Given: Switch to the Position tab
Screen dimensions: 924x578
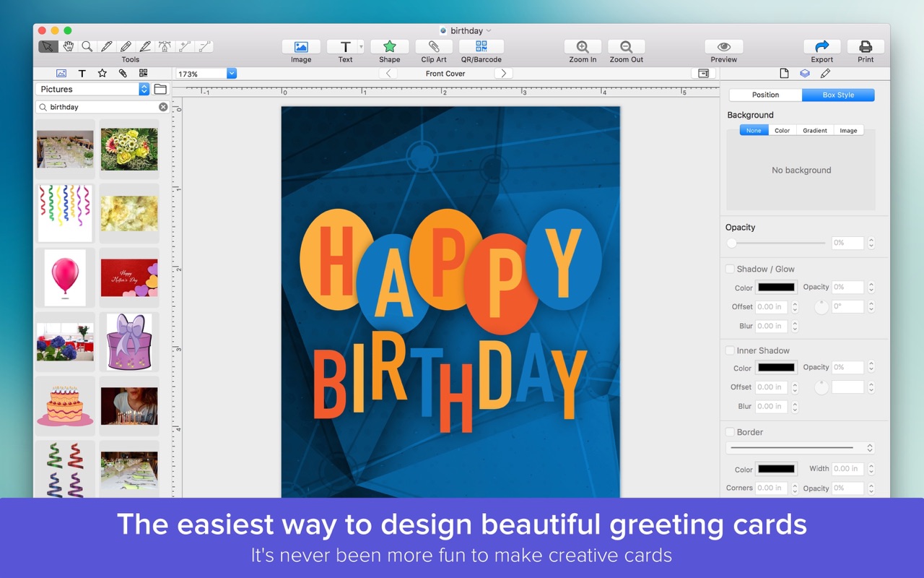Looking at the screenshot, I should click(765, 95).
